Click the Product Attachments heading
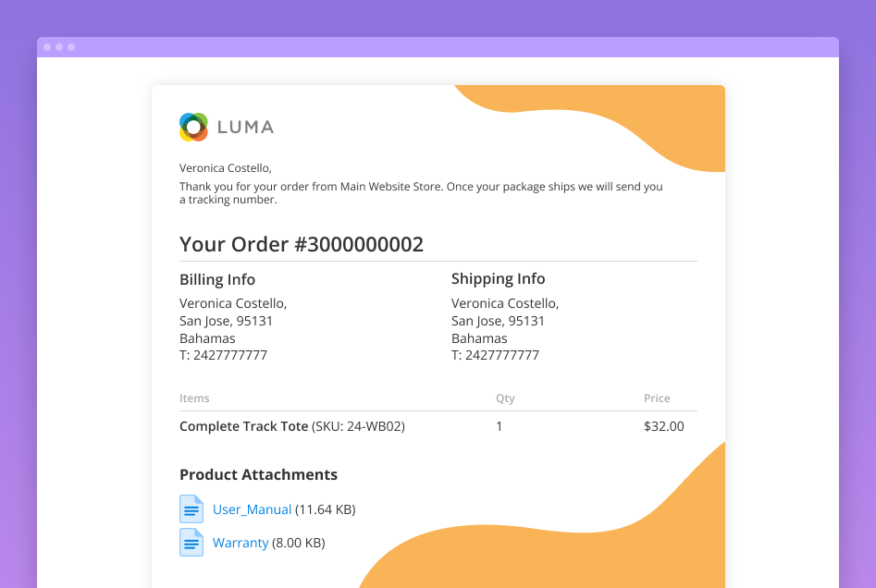Image resolution: width=876 pixels, height=588 pixels. pos(258,474)
